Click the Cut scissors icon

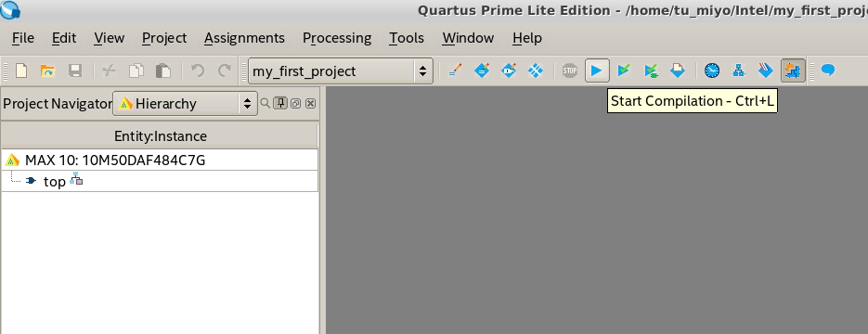pos(109,71)
